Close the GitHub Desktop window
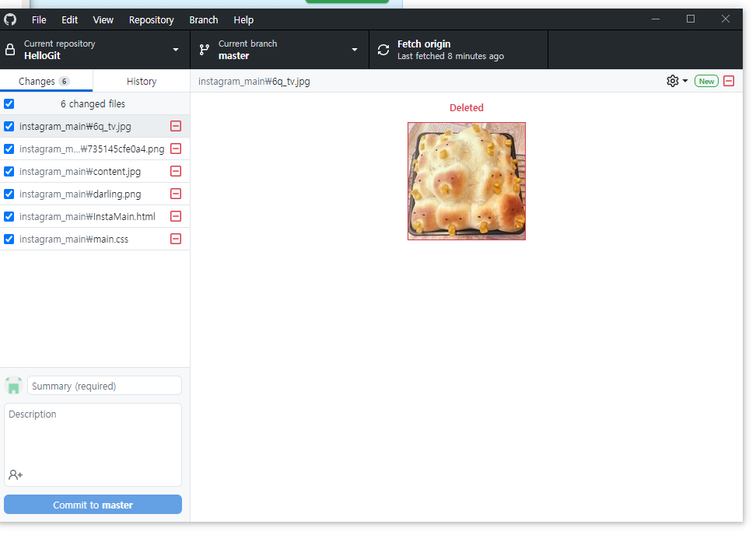The image size is (756, 535). [x=726, y=19]
